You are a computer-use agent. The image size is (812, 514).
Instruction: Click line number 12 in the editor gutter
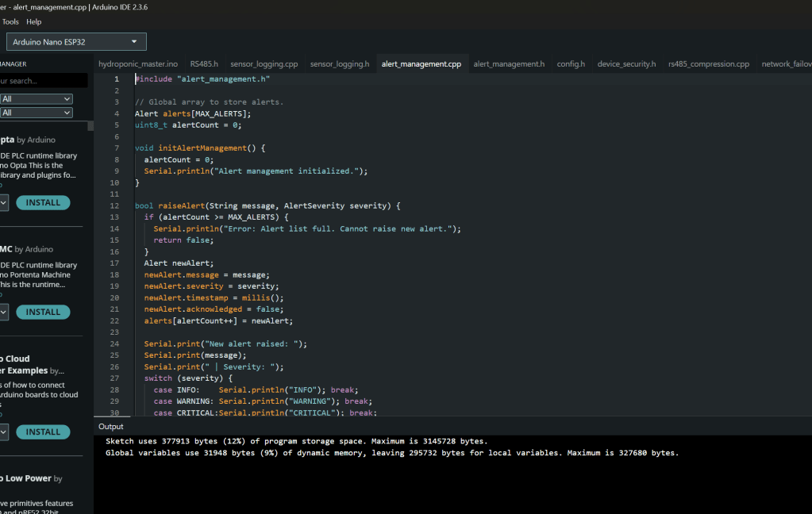pyautogui.click(x=115, y=205)
